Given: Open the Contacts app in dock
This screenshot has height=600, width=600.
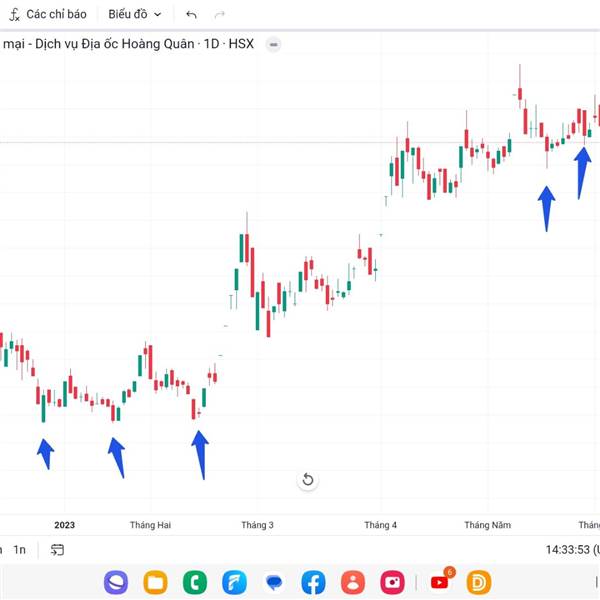Looking at the screenshot, I should point(353,582).
